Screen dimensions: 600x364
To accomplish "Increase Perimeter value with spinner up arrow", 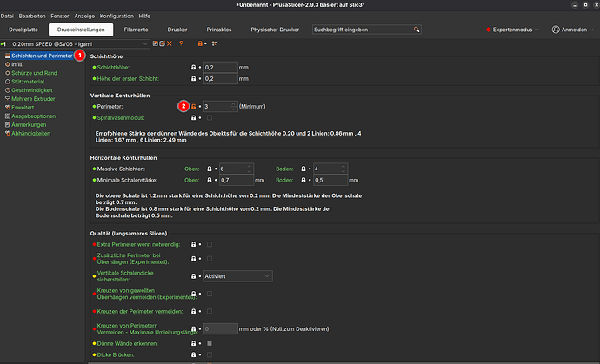I will click(232, 103).
